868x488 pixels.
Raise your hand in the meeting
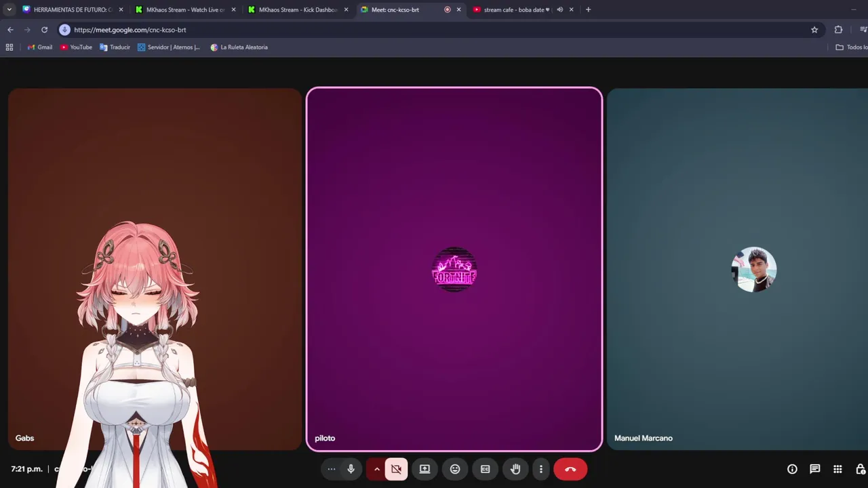(x=515, y=469)
